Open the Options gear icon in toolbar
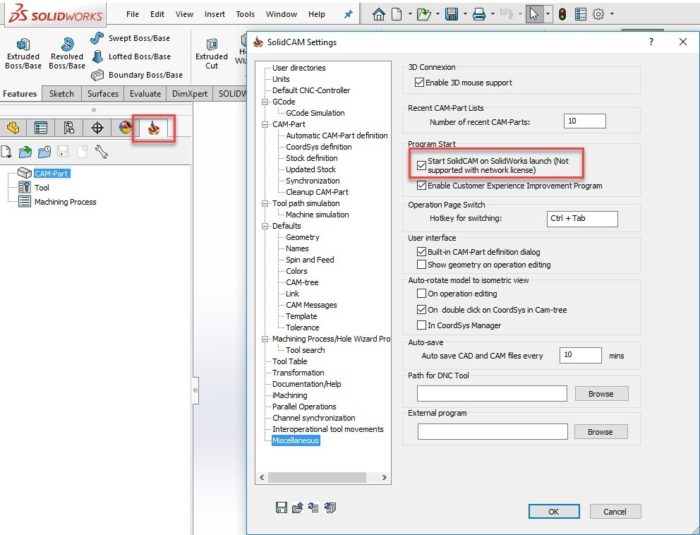Screen dimensions: 700x535 click(598, 14)
